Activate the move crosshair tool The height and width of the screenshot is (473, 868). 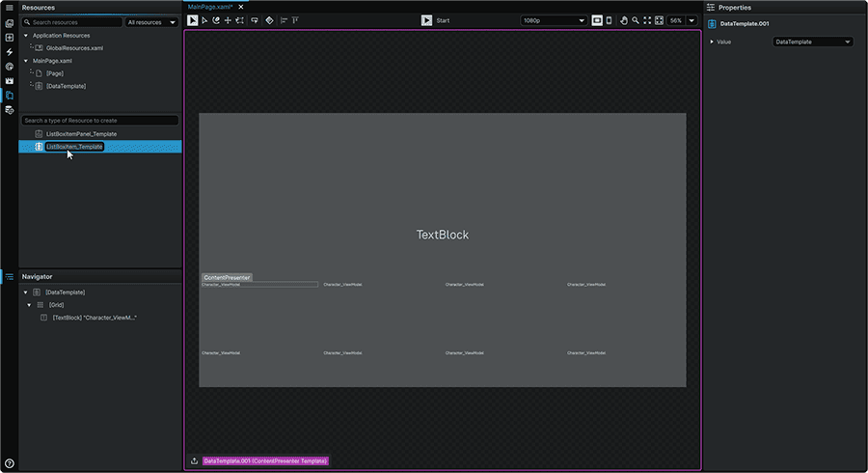coord(228,20)
